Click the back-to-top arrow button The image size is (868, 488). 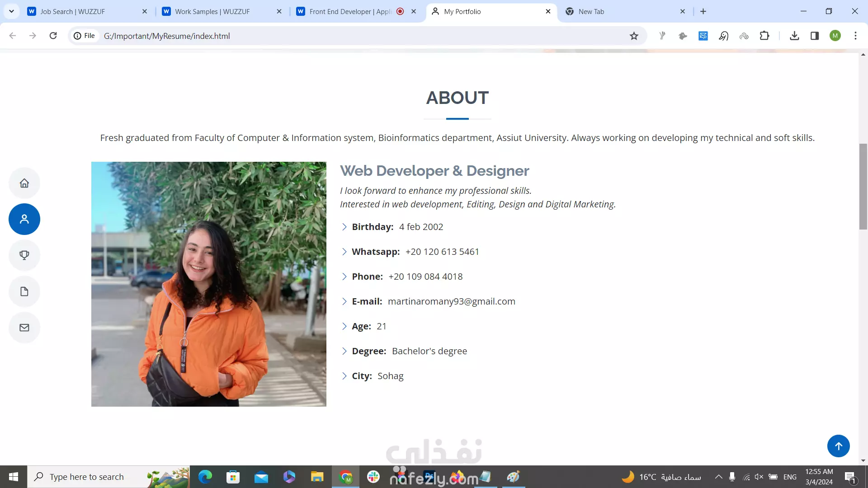click(x=839, y=446)
